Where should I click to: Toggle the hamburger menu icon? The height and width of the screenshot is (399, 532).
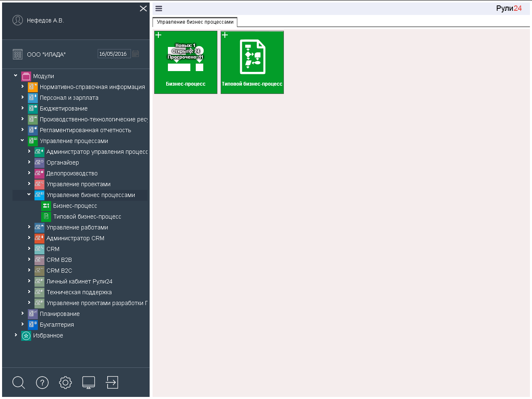pos(159,8)
